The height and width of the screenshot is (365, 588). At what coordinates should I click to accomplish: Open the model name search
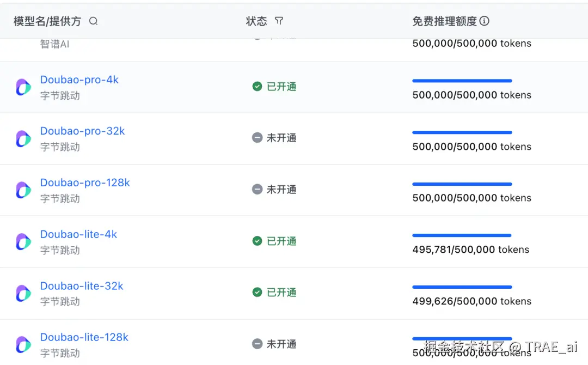[x=93, y=21]
